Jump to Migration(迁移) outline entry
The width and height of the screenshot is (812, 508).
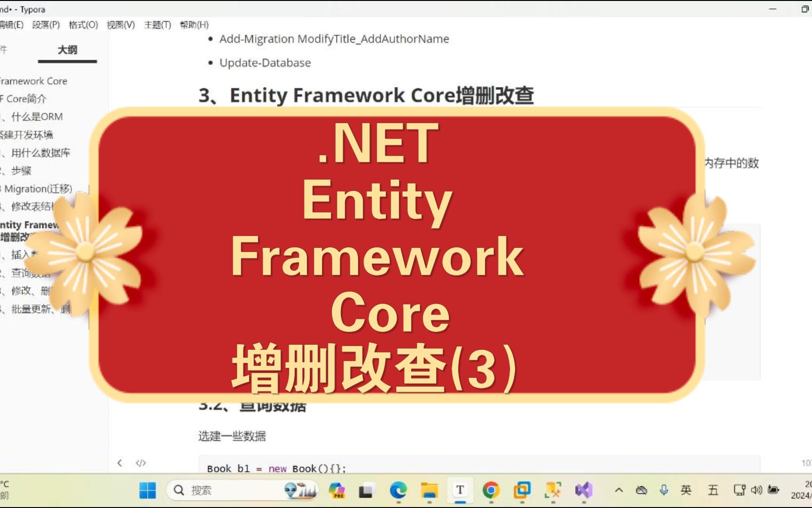37,189
